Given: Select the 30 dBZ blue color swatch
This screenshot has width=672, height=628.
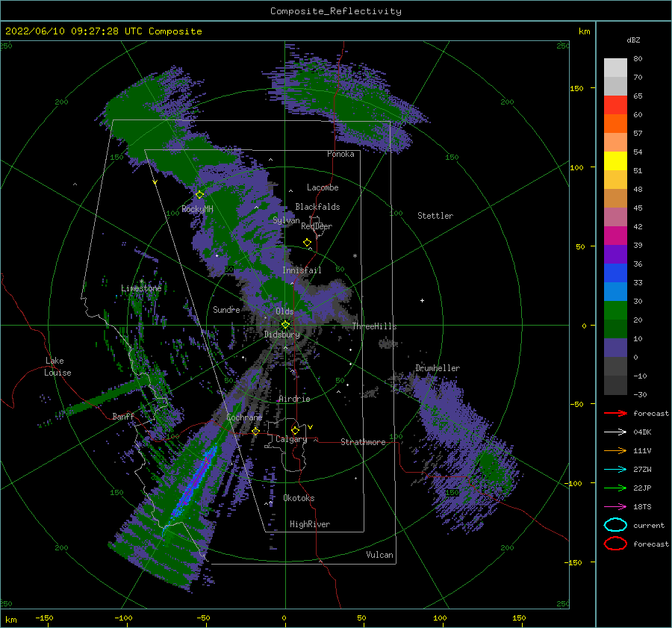Looking at the screenshot, I should point(615,291).
